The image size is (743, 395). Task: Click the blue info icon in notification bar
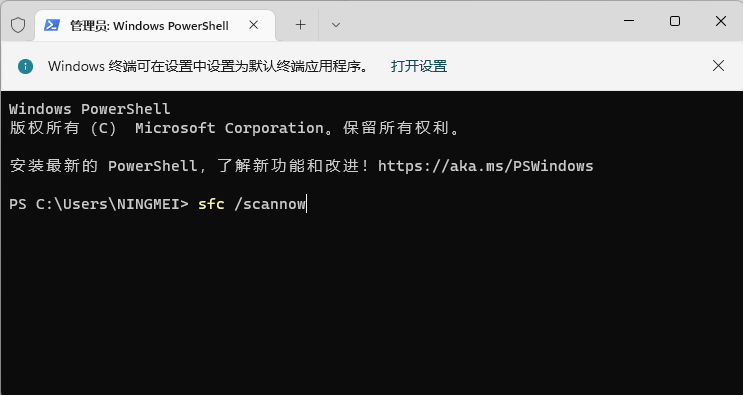tap(26, 66)
